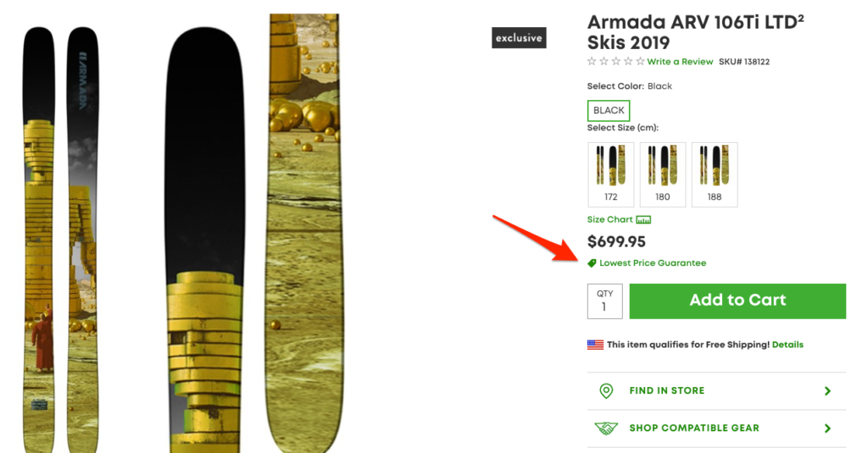
Task: Open the free shipping Details link
Action: [x=787, y=345]
